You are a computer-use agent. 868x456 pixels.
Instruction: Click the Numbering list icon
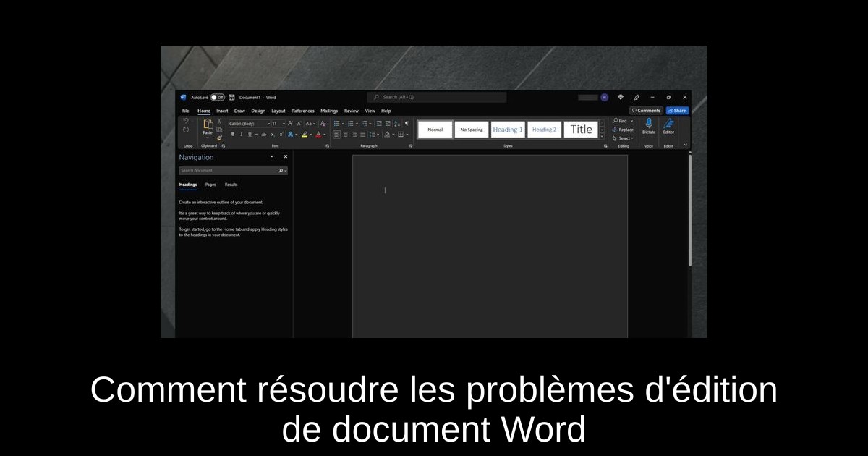(351, 124)
